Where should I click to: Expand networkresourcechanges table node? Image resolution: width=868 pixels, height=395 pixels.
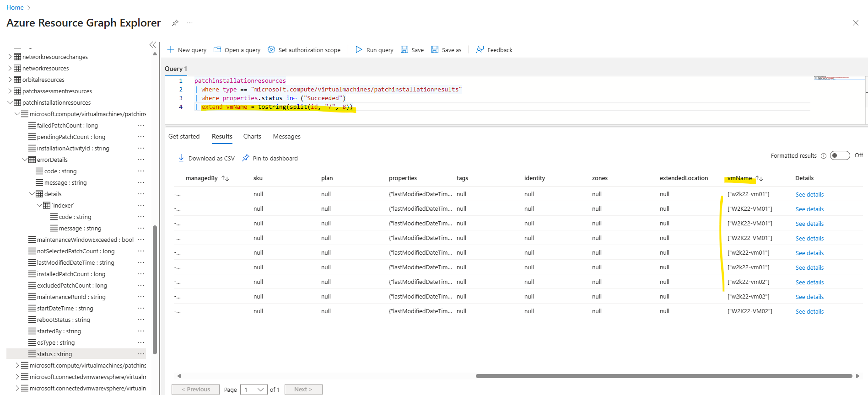(x=10, y=57)
